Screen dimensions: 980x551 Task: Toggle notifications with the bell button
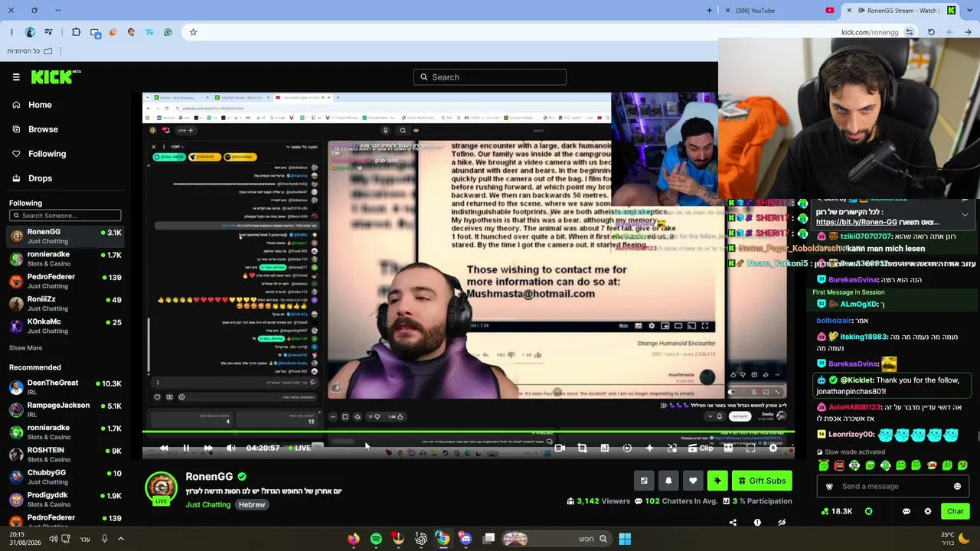668,481
